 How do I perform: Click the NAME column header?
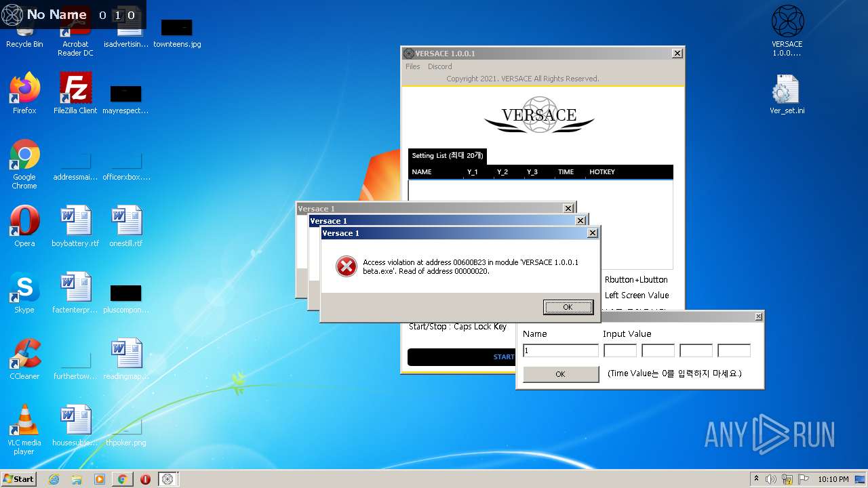click(x=422, y=172)
